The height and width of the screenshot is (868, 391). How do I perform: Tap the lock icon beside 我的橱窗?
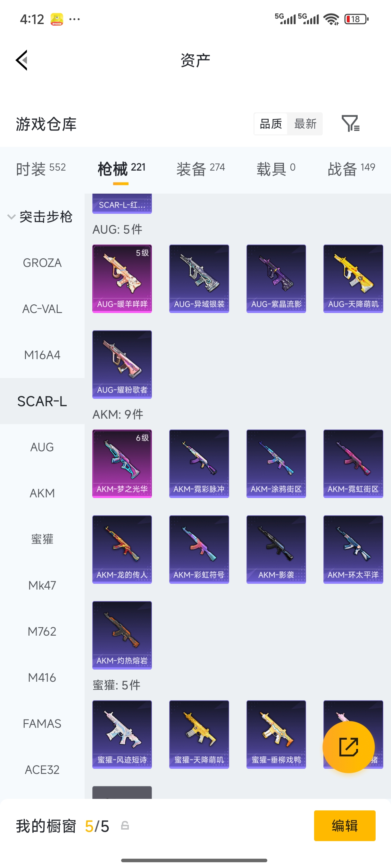(x=125, y=826)
